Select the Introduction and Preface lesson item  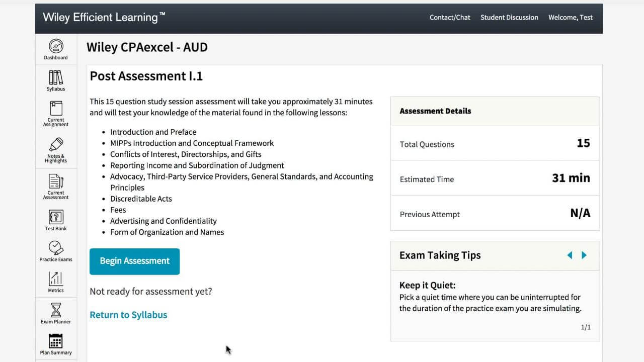pos(153,132)
